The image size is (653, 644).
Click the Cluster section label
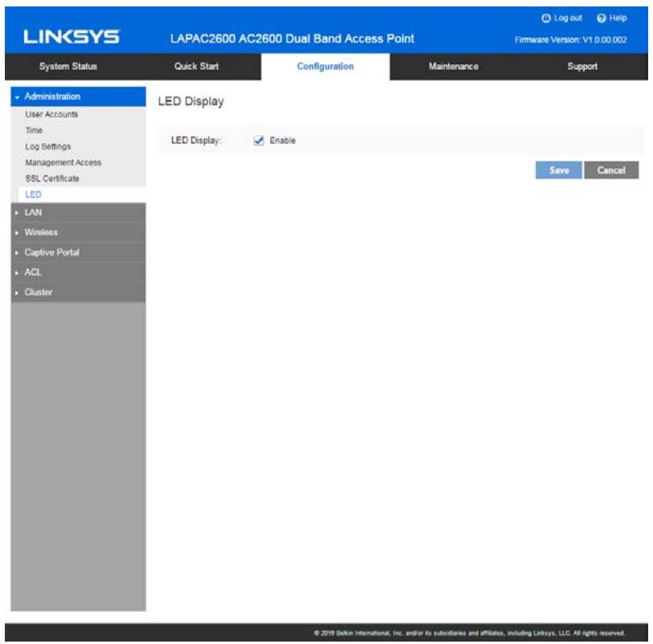(39, 293)
